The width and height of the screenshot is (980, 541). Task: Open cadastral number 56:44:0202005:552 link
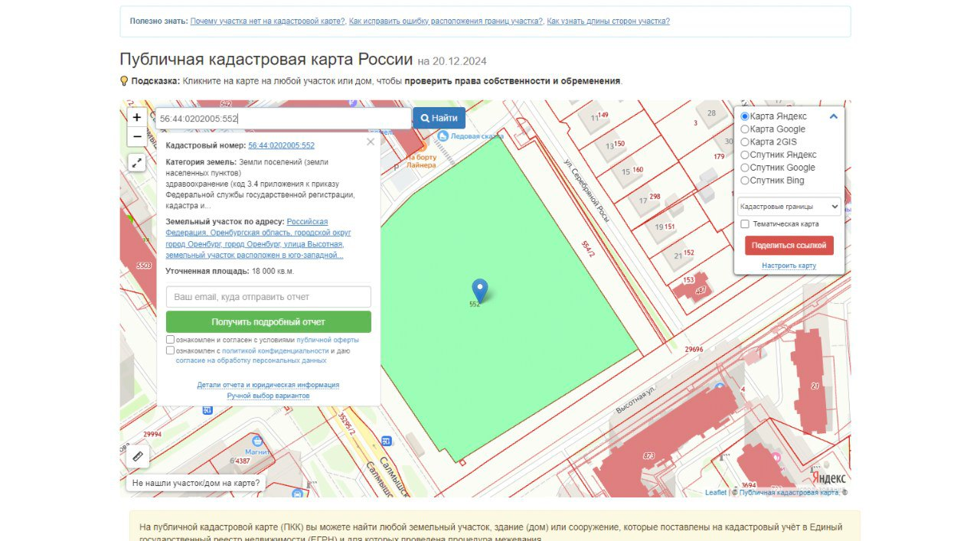coord(281,145)
